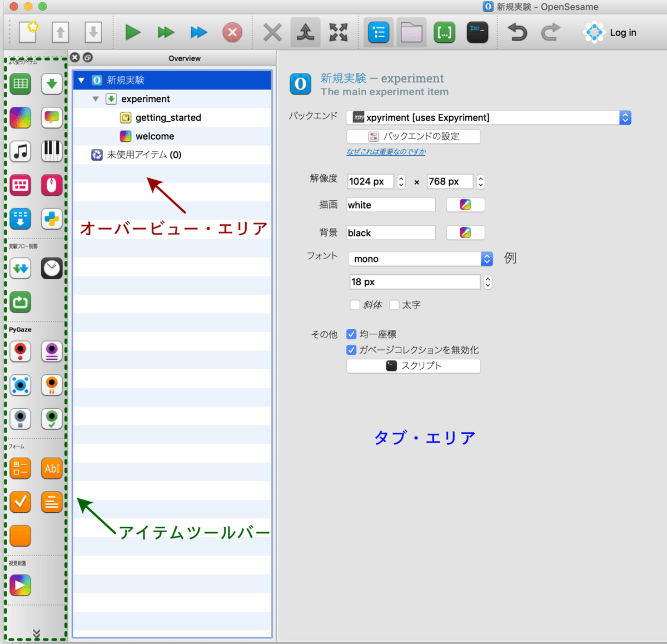The image size is (667, 644).
Task: Enable the 太字 bold checkbox
Action: (394, 305)
